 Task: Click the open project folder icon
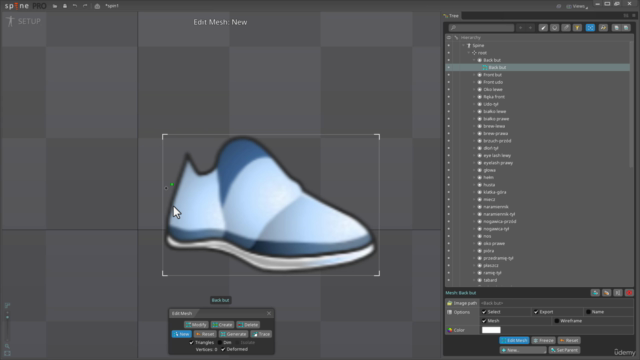55,6
